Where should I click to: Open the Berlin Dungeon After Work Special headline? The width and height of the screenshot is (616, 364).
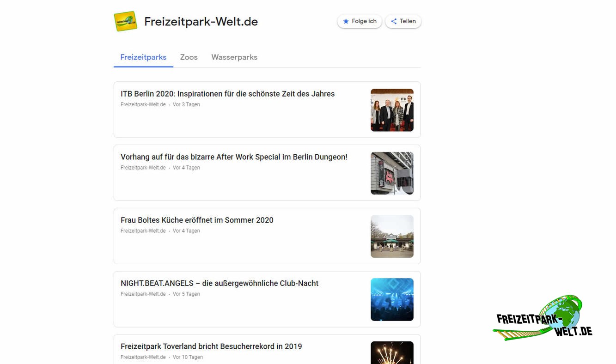[234, 157]
